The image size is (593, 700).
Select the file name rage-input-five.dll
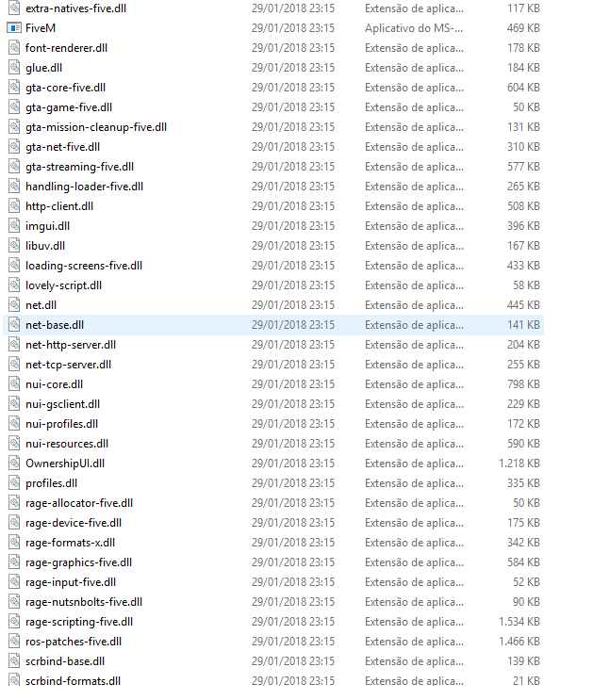pyautogui.click(x=71, y=581)
